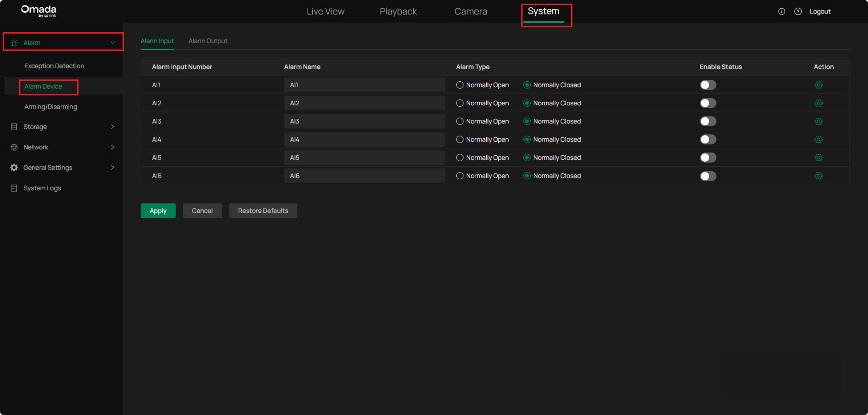The height and width of the screenshot is (415, 868).
Task: Click the General Settings gear icon
Action: tap(14, 167)
